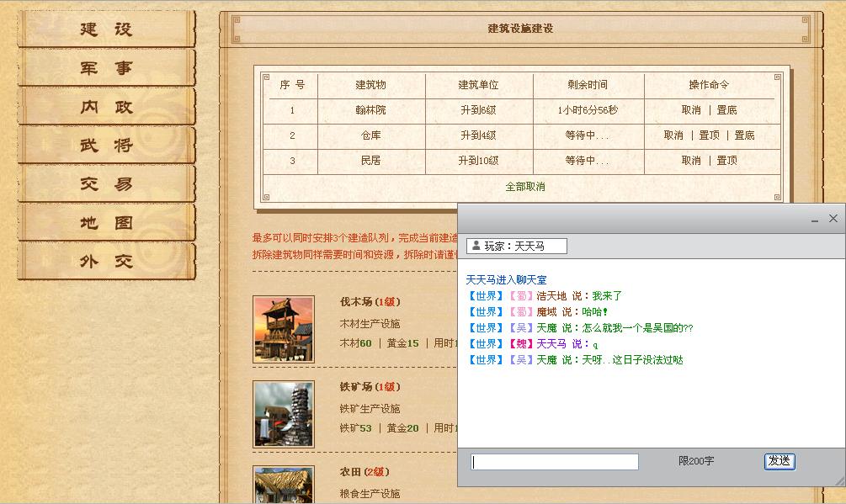846x504 pixels.
Task: Close the chat window
Action: (833, 219)
